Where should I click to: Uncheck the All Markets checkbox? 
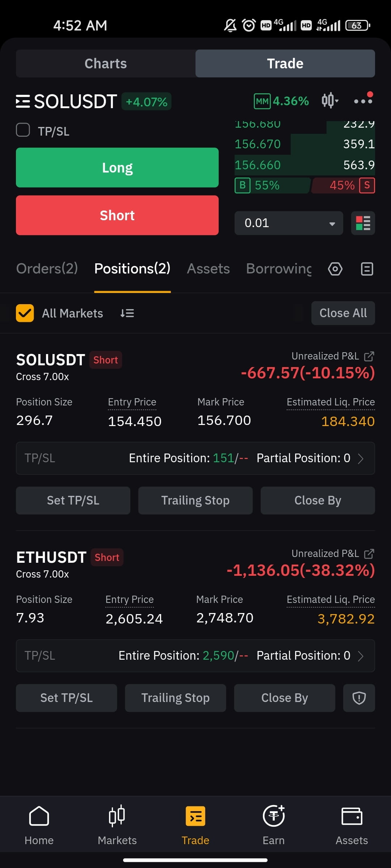click(x=25, y=313)
